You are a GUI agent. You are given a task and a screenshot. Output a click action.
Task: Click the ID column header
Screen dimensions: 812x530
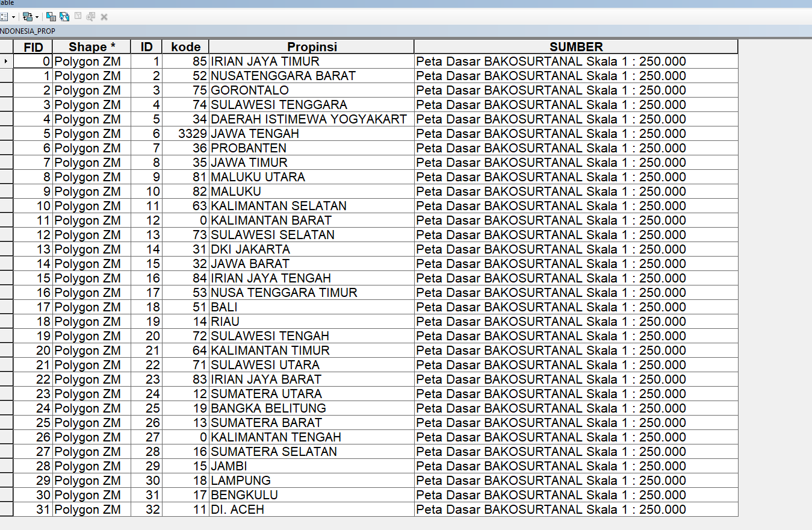(x=146, y=47)
